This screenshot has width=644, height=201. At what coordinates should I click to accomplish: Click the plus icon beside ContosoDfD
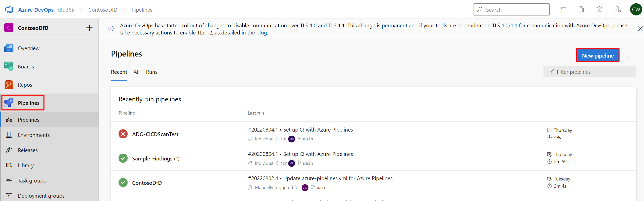point(89,28)
